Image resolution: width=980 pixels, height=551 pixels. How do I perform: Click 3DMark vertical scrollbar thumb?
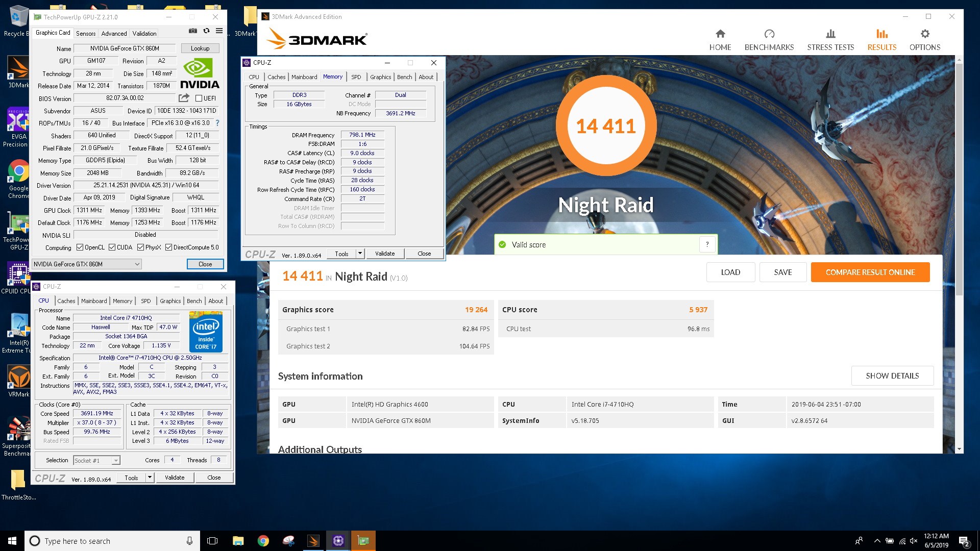click(959, 179)
